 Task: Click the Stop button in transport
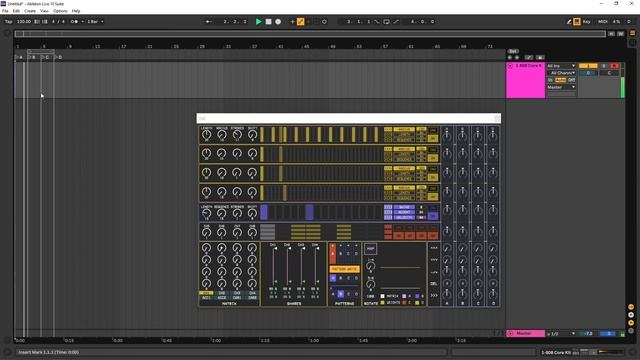tap(268, 22)
